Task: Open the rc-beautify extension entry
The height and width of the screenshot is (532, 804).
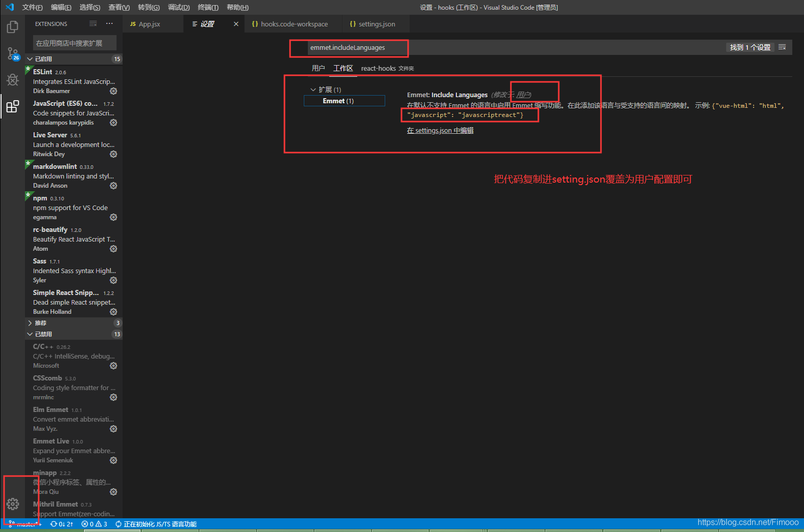Action: (74, 239)
